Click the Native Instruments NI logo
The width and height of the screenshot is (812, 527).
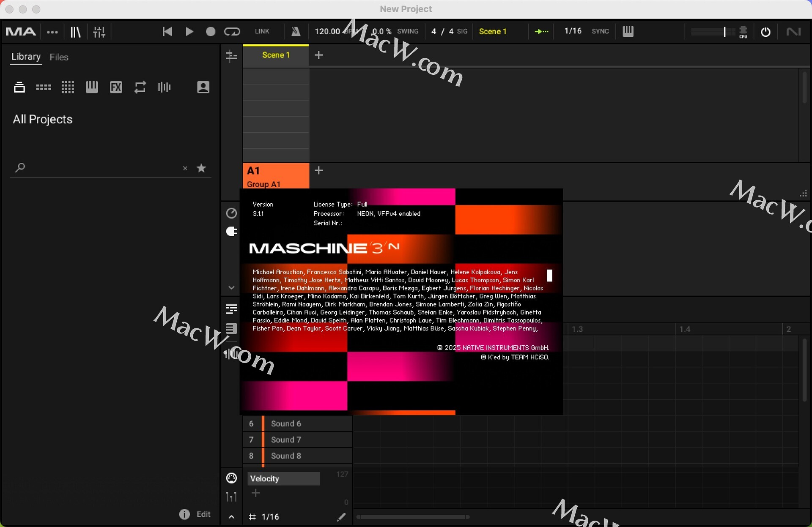click(x=793, y=32)
